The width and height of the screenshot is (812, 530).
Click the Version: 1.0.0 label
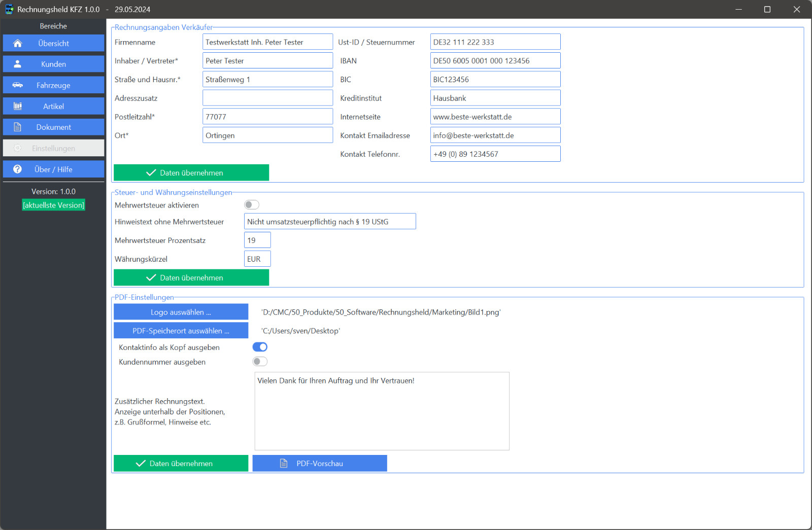53,192
